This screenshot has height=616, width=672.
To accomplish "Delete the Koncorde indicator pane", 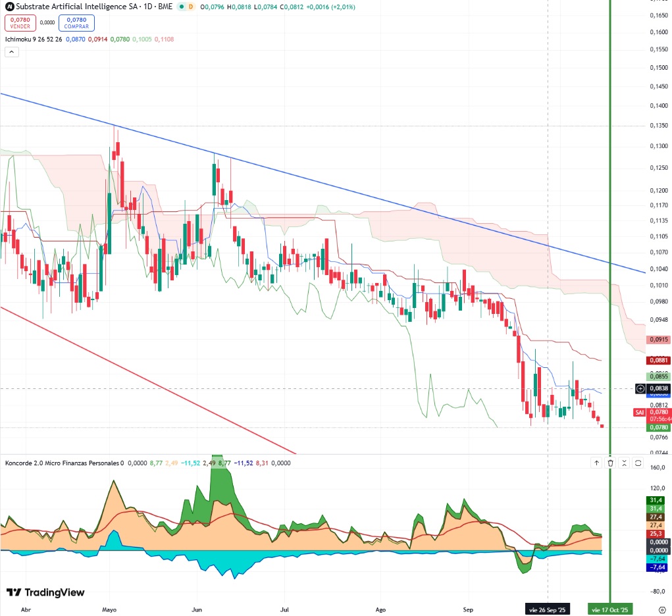I will [610, 463].
